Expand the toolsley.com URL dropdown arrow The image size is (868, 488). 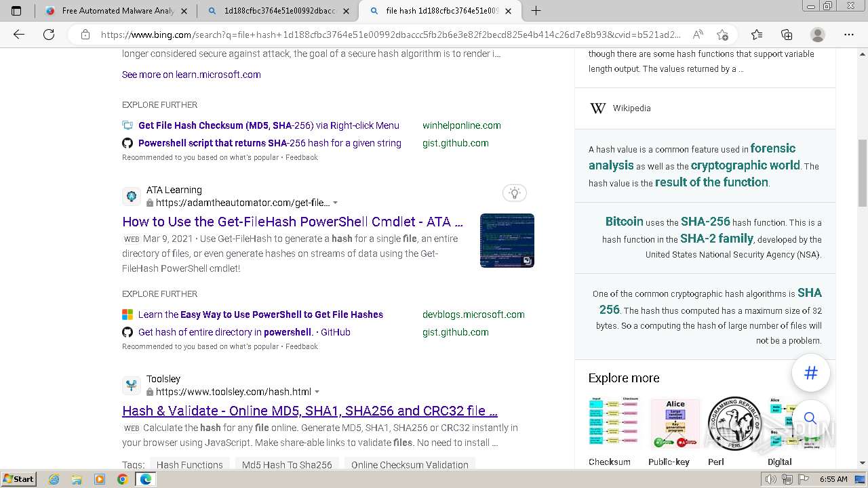[317, 392]
